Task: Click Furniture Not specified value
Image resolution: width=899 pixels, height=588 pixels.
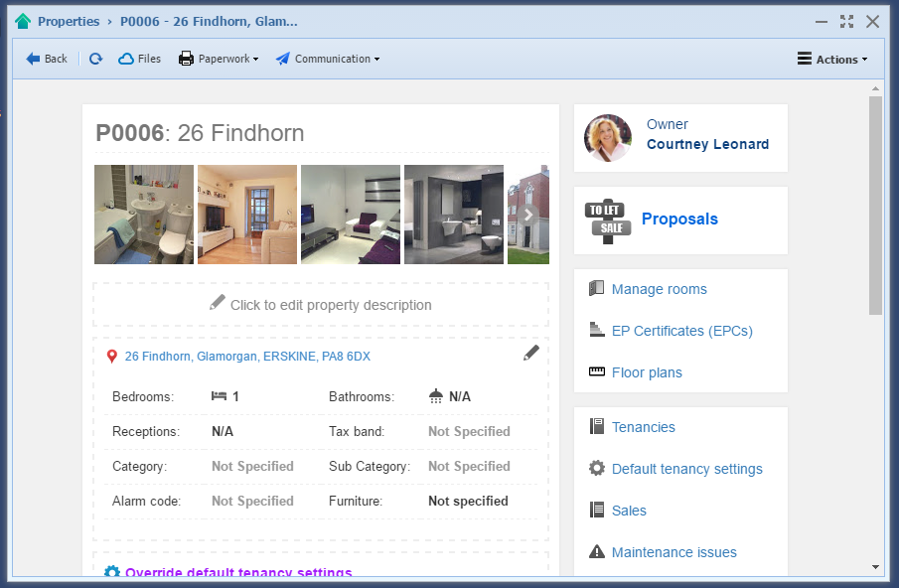Action: coord(468,502)
